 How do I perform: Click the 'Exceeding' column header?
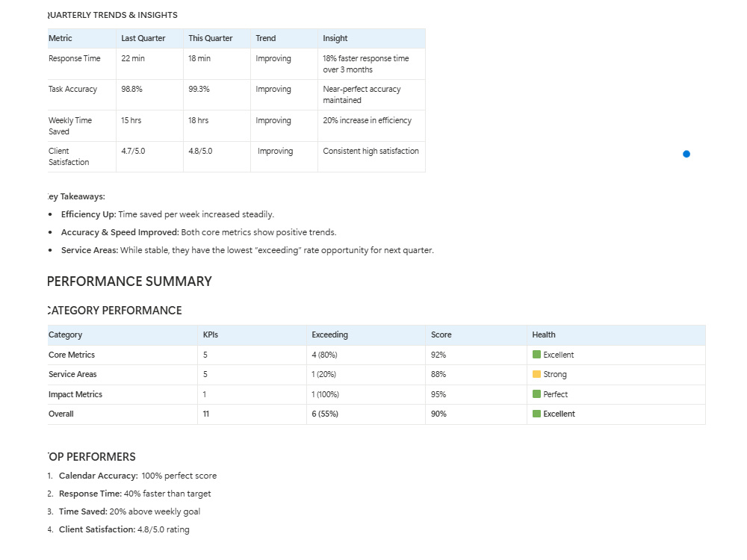[329, 335]
